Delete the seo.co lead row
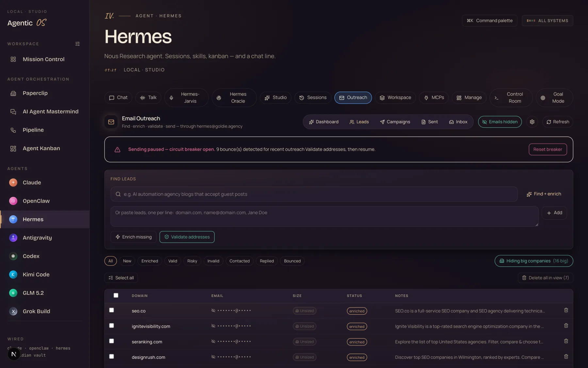This screenshot has width=588, height=368. [x=566, y=310]
